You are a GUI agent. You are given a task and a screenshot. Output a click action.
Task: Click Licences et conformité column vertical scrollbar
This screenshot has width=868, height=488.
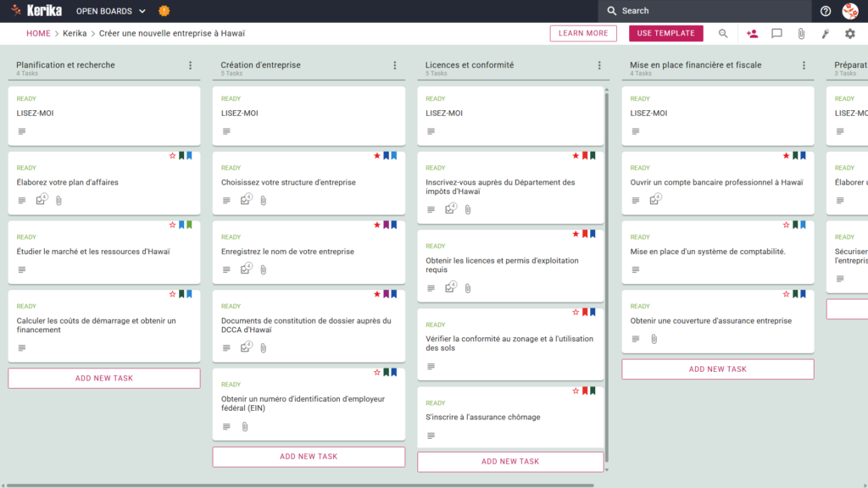pos(607,277)
